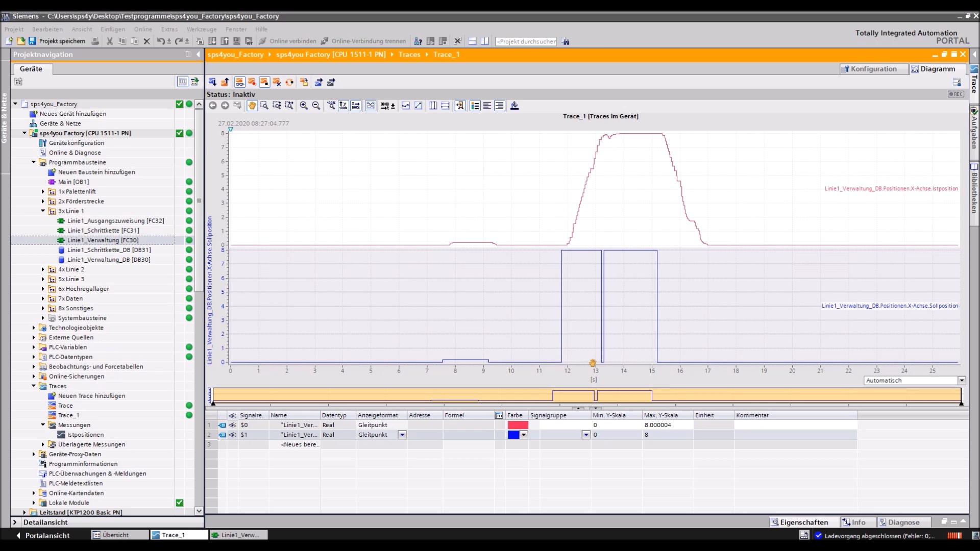Open the Signalgruppe dropdown for signal $1
Image resolution: width=980 pixels, height=551 pixels.
pyautogui.click(x=586, y=435)
